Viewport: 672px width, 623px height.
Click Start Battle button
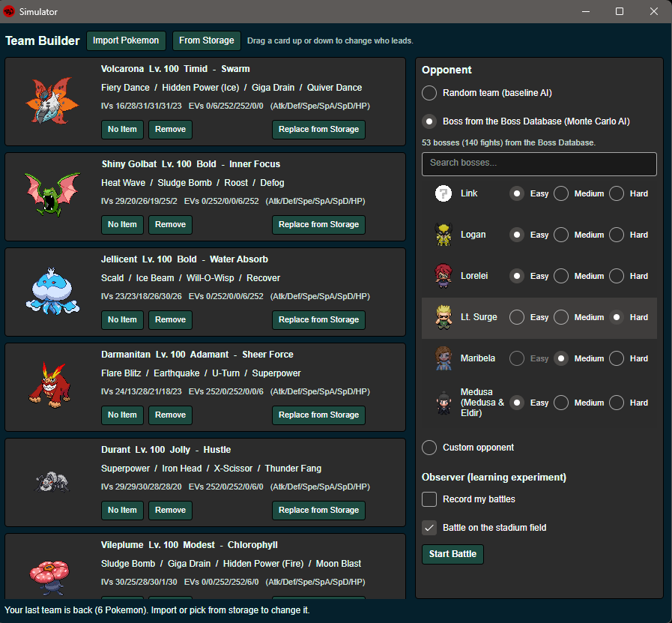(x=452, y=554)
